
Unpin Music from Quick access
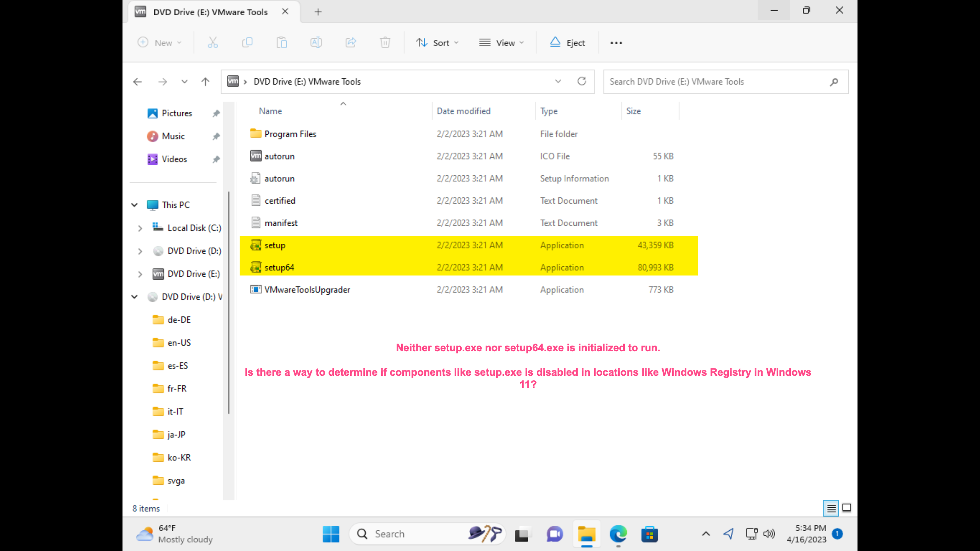tap(216, 136)
